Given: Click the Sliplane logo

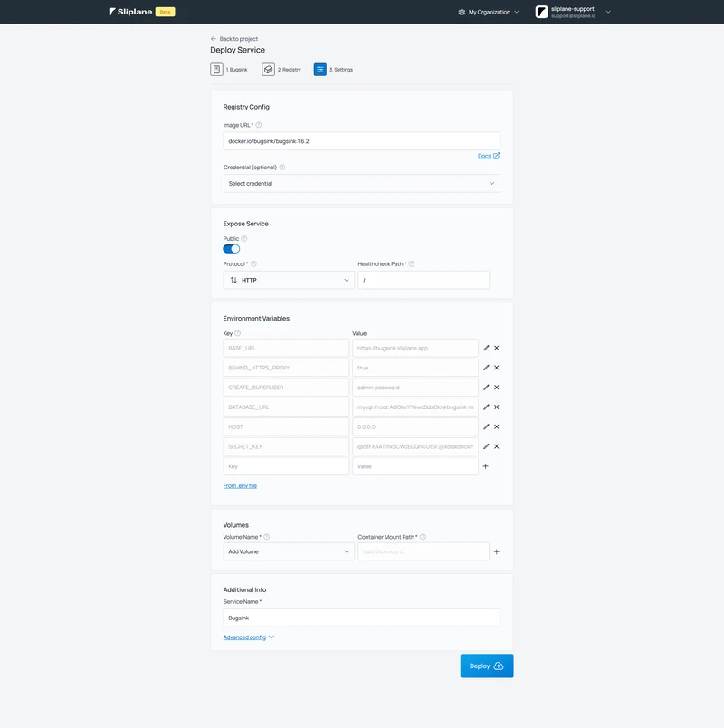Looking at the screenshot, I should 131,12.
